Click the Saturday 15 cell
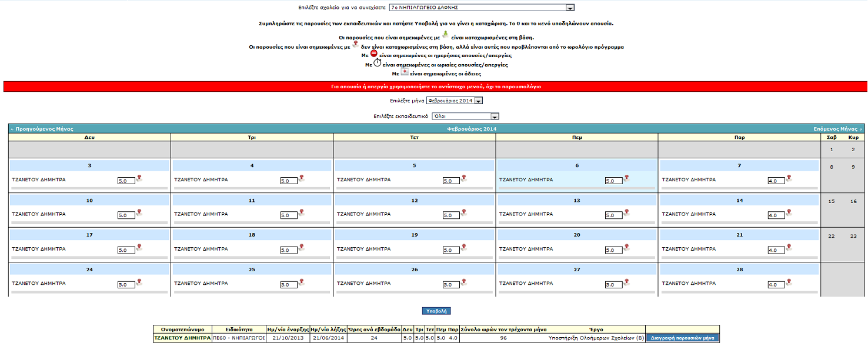Image resolution: width=868 pixels, height=346 pixels. [831, 201]
